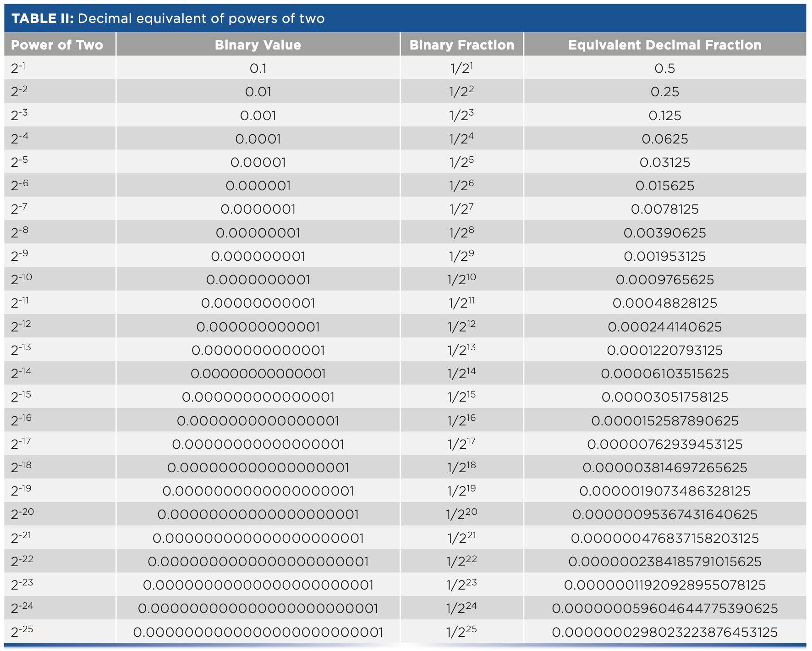Click binary fraction 1/2 to the 20
The image size is (812, 651).
tap(461, 514)
